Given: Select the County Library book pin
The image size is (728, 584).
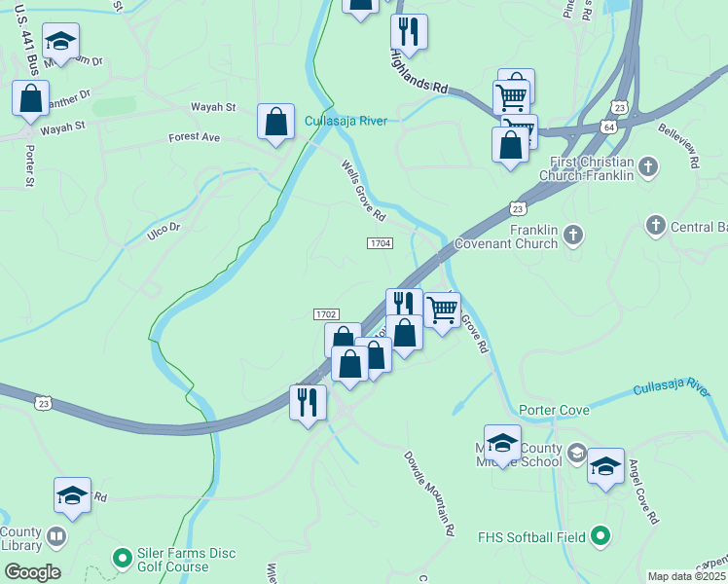Looking at the screenshot, I should tap(57, 537).
